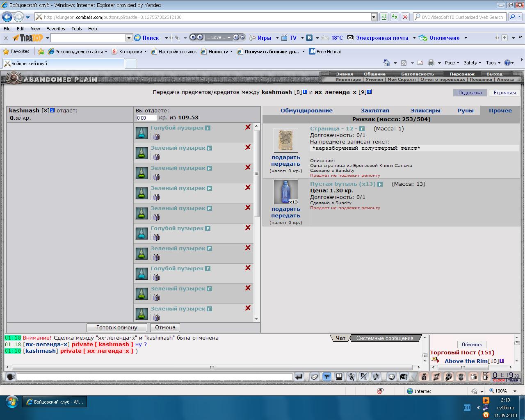Open the Page menu dropdown
The image size is (525, 420).
coord(452,63)
